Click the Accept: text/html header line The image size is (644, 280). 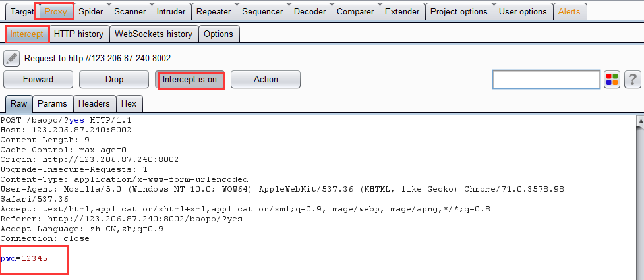[x=245, y=209]
